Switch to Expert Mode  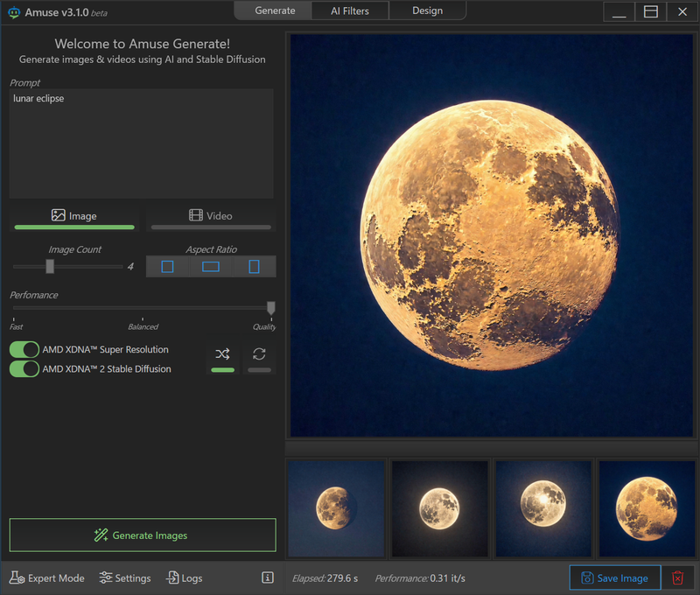47,577
